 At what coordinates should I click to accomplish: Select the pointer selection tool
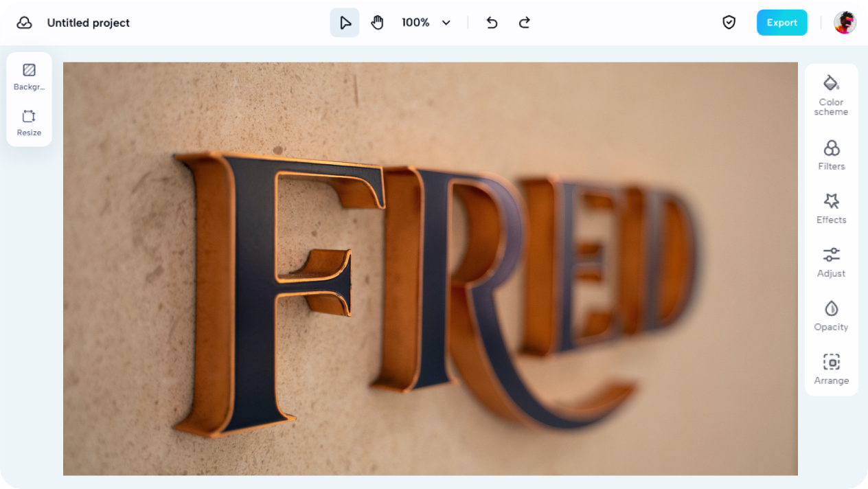coord(345,23)
